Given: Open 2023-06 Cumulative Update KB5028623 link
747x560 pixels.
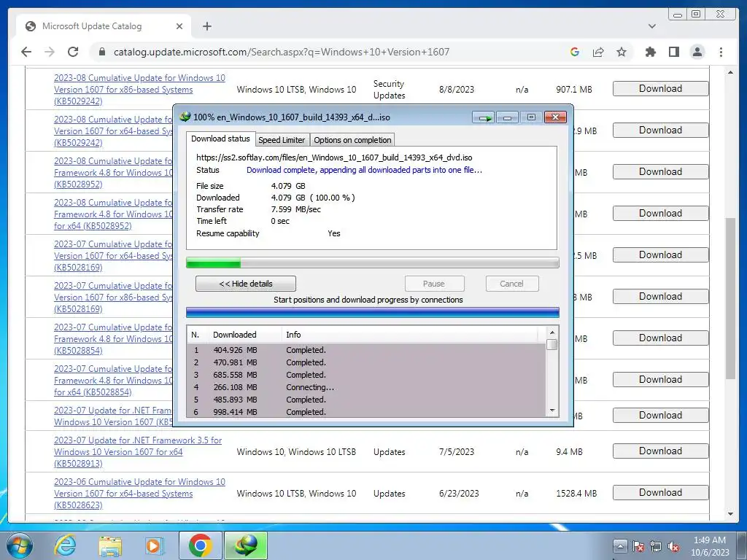Looking at the screenshot, I should pos(139,494).
